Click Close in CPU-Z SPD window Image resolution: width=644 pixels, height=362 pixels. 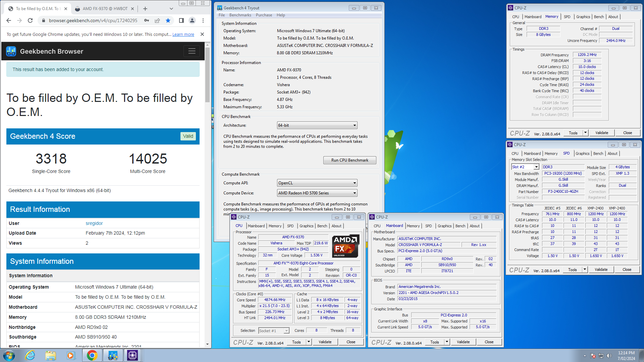click(x=627, y=269)
